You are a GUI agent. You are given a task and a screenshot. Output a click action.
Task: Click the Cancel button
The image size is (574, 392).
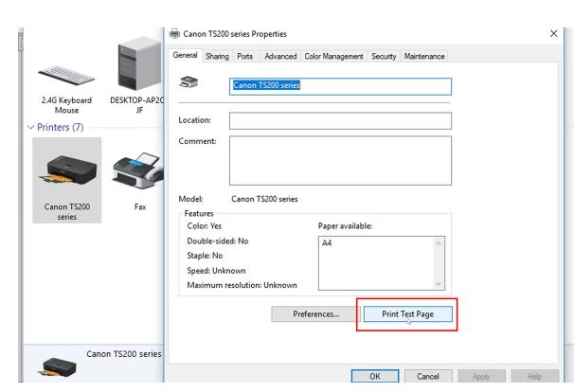point(428,376)
